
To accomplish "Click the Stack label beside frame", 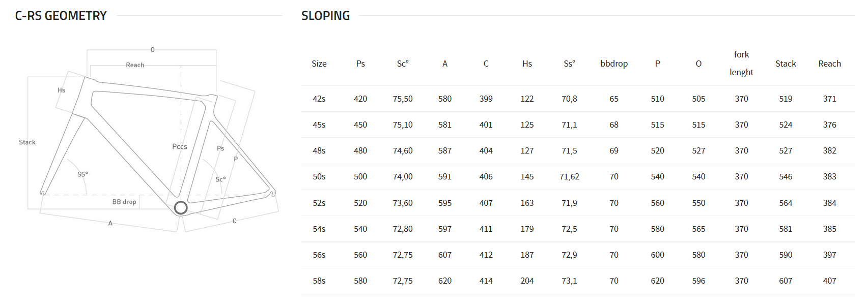I will tap(27, 142).
